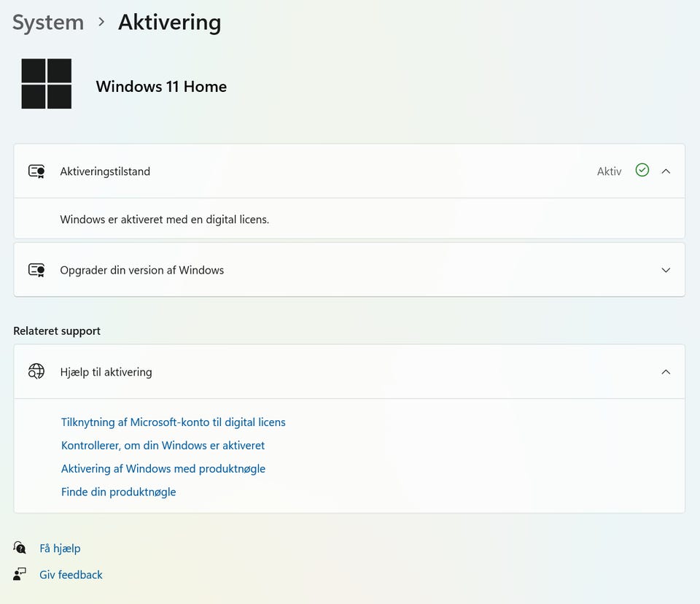Click the Opgrader din version certificate icon
Viewport: 700px width, 604px height.
(x=36, y=270)
